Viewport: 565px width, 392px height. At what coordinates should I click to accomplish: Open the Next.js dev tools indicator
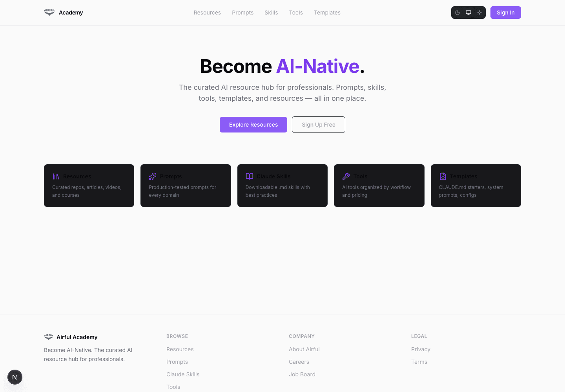(x=15, y=377)
